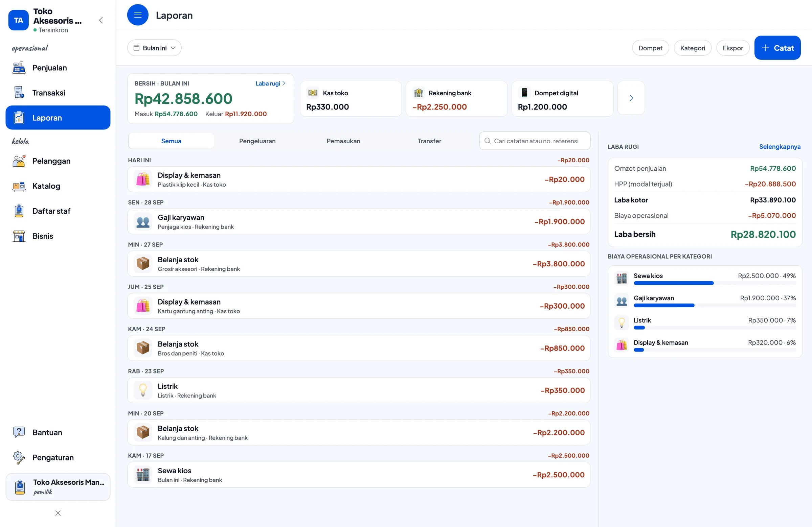Collapse sidebar with the chevron arrow
This screenshot has height=527, width=812.
tap(101, 20)
